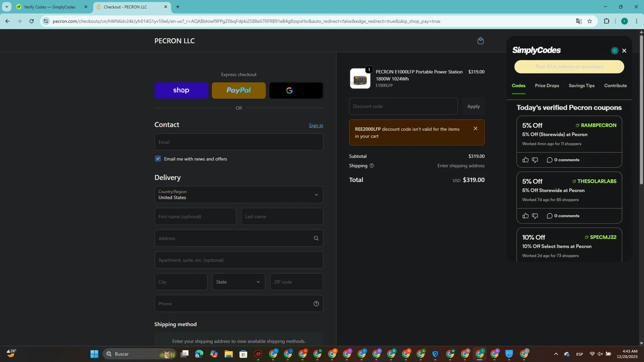Open the Contribute tab
The height and width of the screenshot is (362, 644).
pyautogui.click(x=615, y=86)
